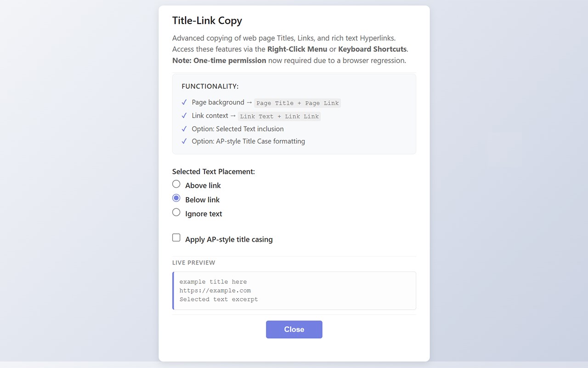Click the checkmark beside Link context
The image size is (588, 368).
tap(184, 115)
